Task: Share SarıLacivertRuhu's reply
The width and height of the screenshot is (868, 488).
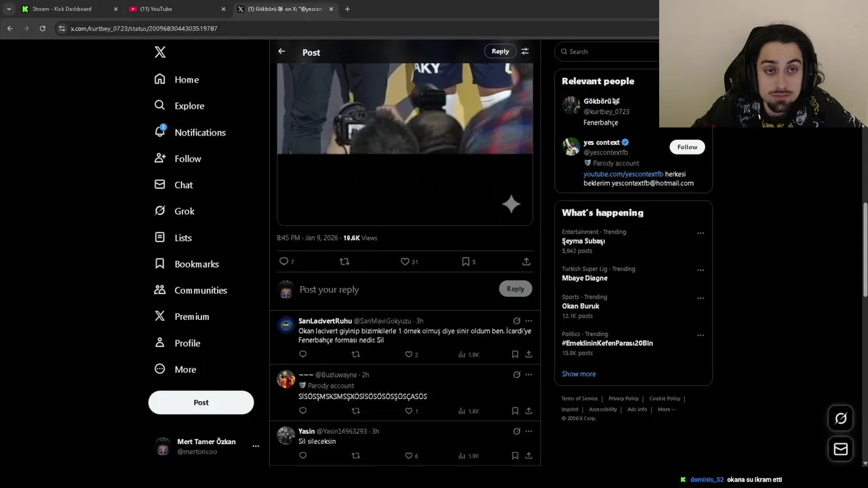Action: (x=529, y=354)
